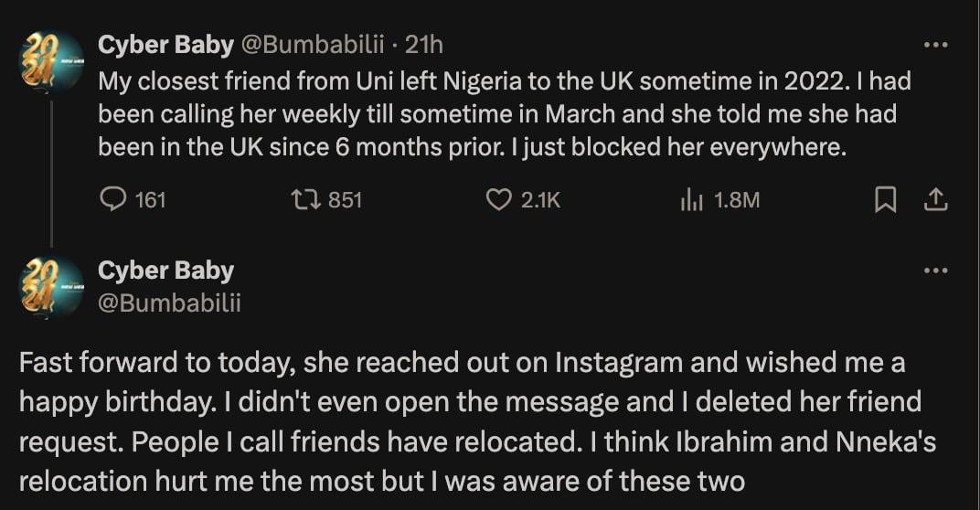Click the @Bumbabilii handle under the second name
Screen dimensions: 980x510
point(169,303)
